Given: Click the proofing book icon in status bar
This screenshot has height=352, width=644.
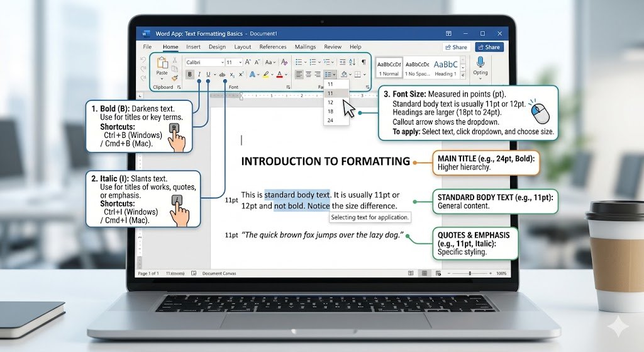Looking at the screenshot, I should [194, 273].
